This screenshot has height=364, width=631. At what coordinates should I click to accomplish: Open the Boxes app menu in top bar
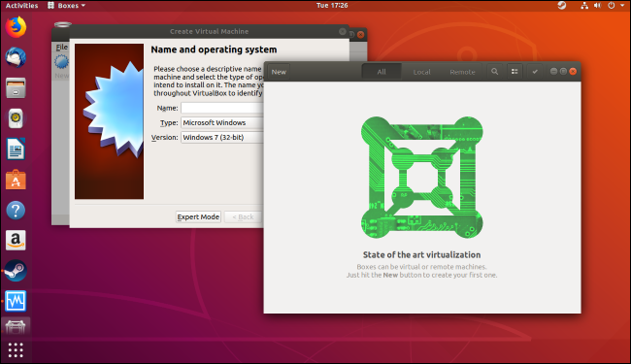point(67,5)
